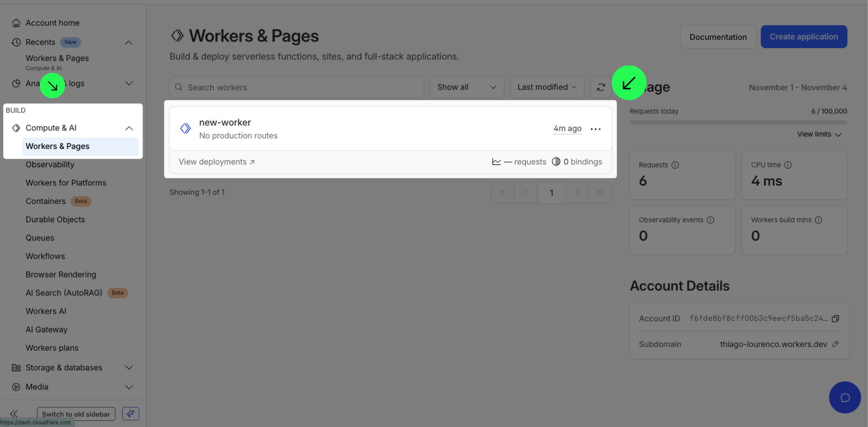This screenshot has width=868, height=427.
Task: Go to previous page of workers list
Action: point(526,192)
